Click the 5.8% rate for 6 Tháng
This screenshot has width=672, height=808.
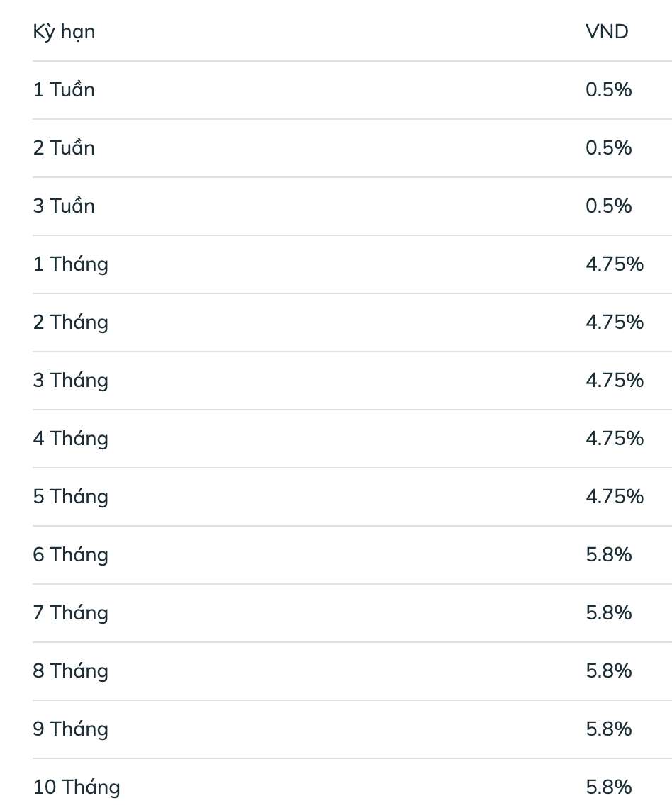[x=608, y=555]
